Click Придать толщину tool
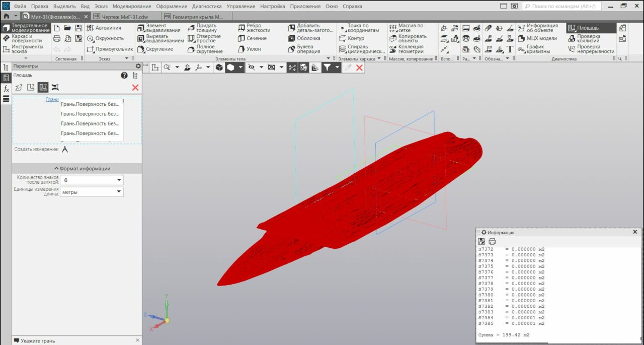 coord(202,28)
